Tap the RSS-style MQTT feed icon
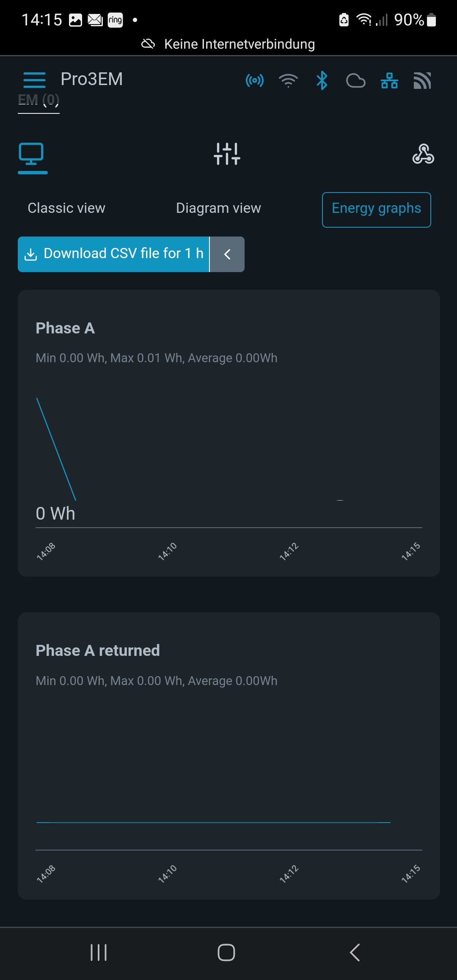The width and height of the screenshot is (457, 980). tap(422, 80)
